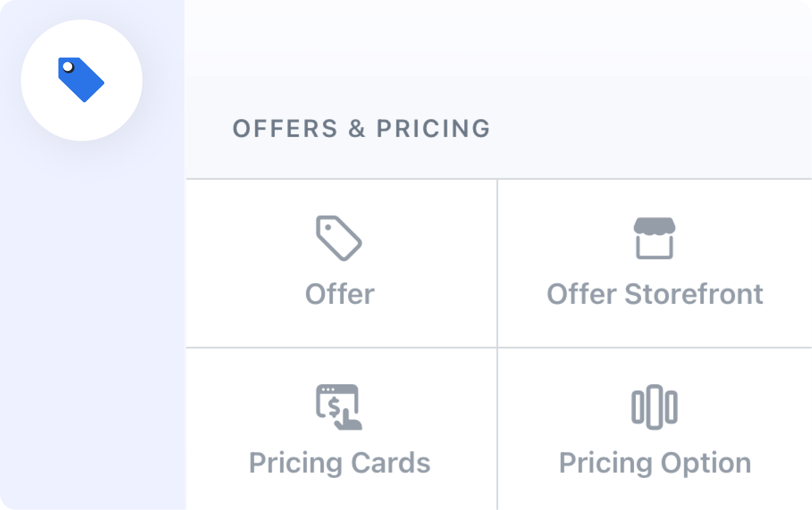
Task: Open the white circular tag badge
Action: point(82,80)
